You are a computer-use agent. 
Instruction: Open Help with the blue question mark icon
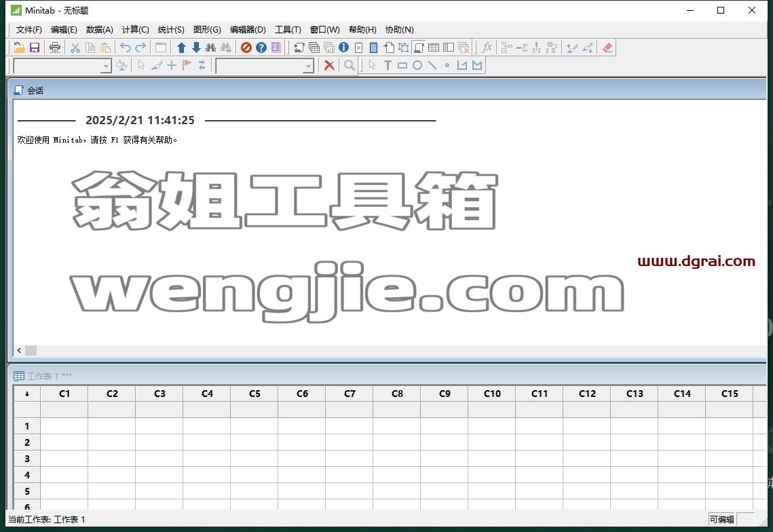[x=261, y=47]
